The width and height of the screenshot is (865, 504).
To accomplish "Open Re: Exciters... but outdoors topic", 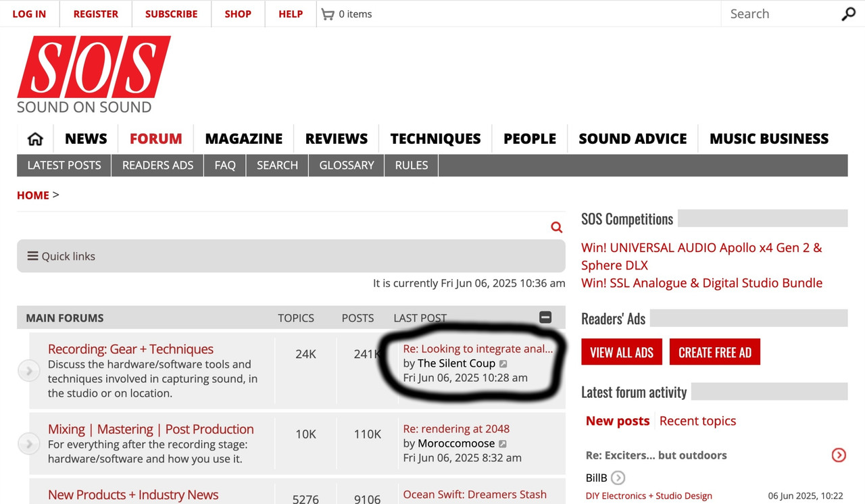I will (x=656, y=455).
